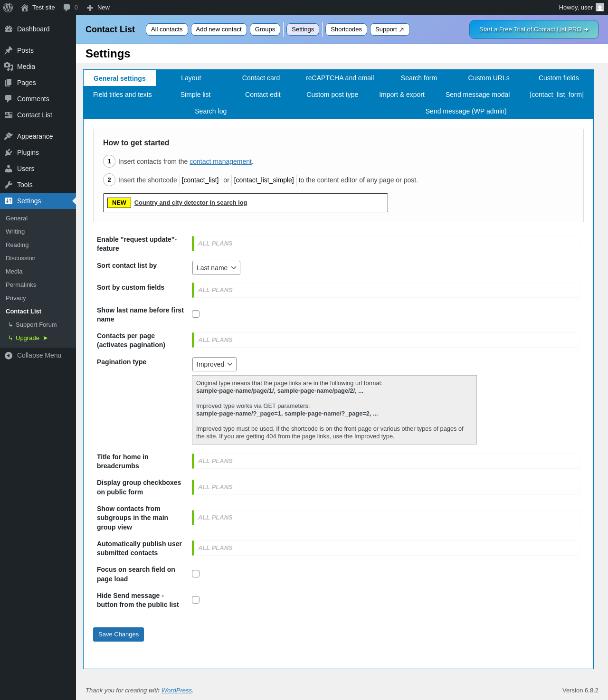Viewport: 608px width, 700px height.
Task: Start a Free Trial of Contact List PRO
Action: (534, 29)
